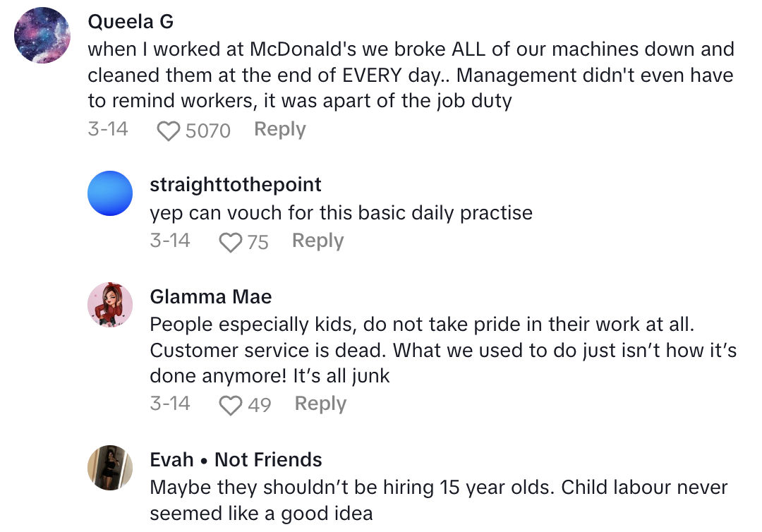Go to Glamma Mae's profile name
The image size is (762, 532).
(211, 296)
